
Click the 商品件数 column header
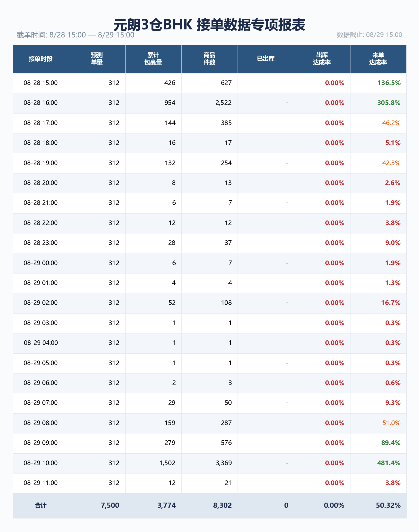click(209, 59)
